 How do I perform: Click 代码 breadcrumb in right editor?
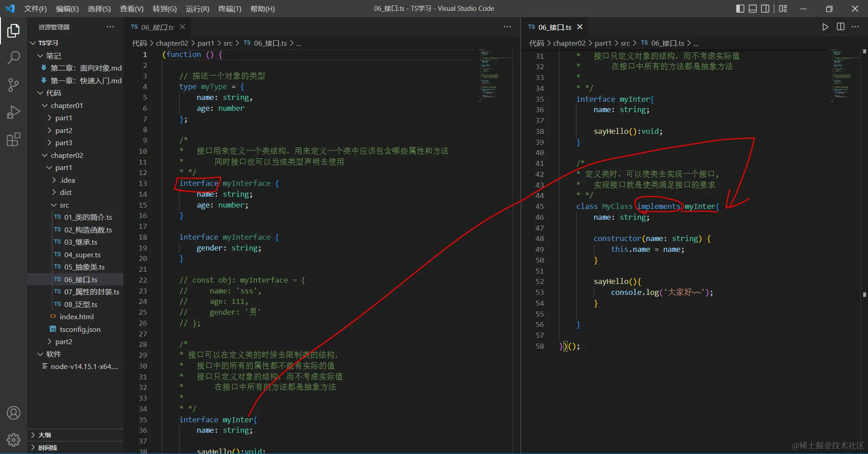point(537,43)
